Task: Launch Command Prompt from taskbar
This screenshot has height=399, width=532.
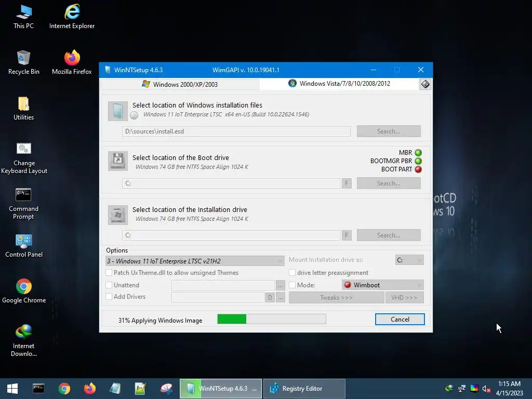Action: [38, 389]
